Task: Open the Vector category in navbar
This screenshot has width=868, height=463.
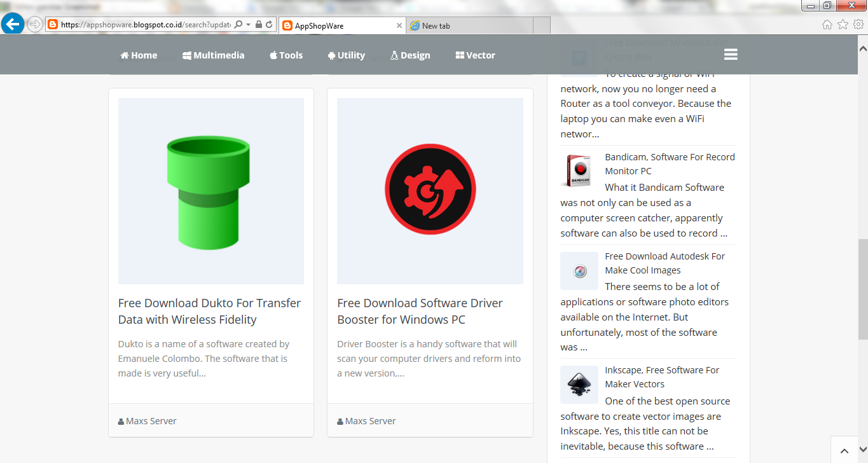Action: tap(475, 55)
